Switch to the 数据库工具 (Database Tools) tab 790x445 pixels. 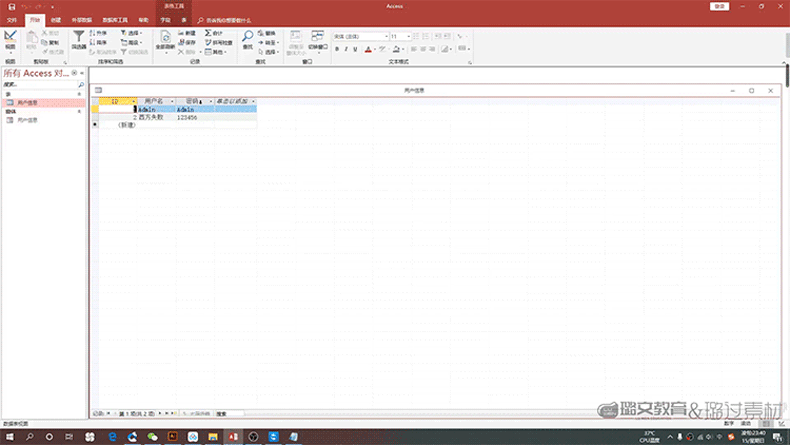pyautogui.click(x=115, y=20)
